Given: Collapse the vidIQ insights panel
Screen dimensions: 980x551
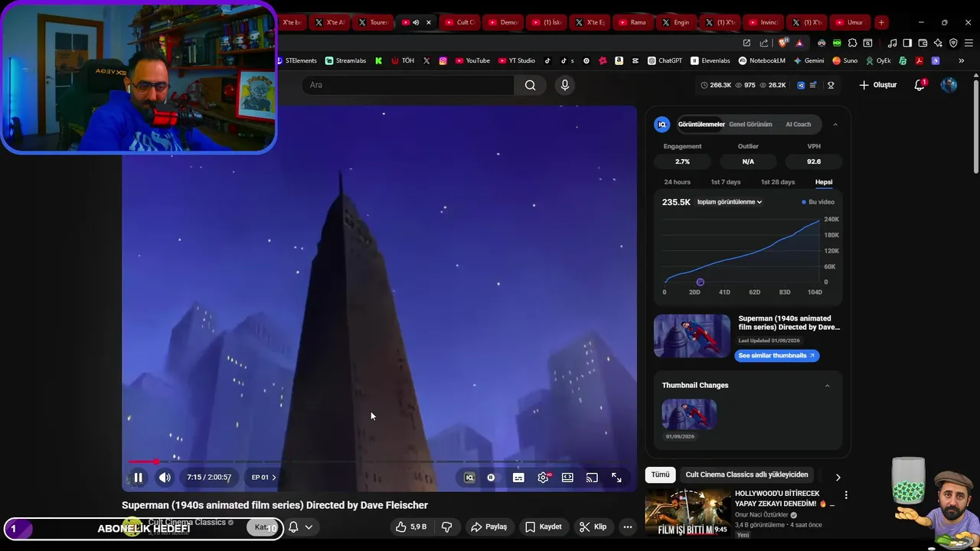Looking at the screenshot, I should [835, 124].
